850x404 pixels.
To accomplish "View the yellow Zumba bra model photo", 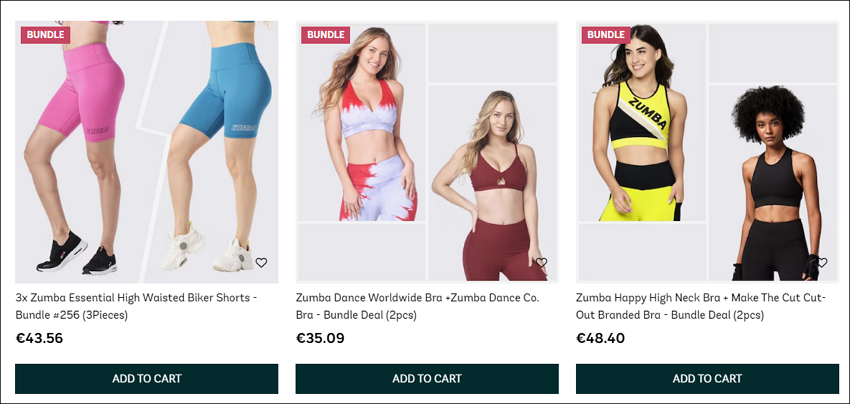I will click(642, 122).
